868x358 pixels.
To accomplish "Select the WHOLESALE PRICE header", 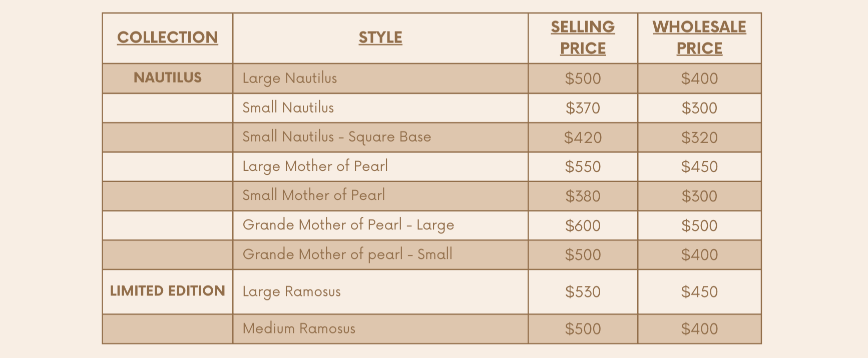I will 699,38.
